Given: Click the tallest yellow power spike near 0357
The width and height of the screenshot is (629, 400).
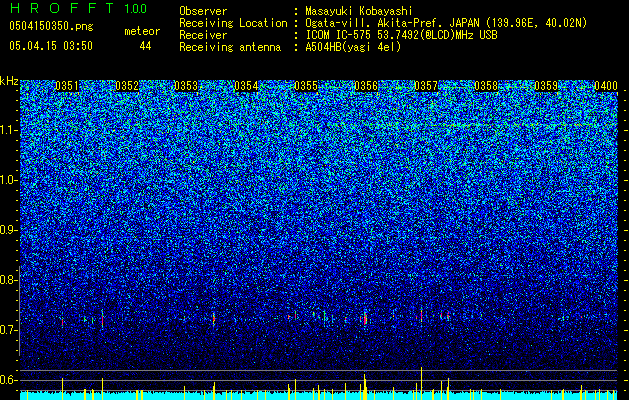Looking at the screenshot, I should pyautogui.click(x=422, y=383).
